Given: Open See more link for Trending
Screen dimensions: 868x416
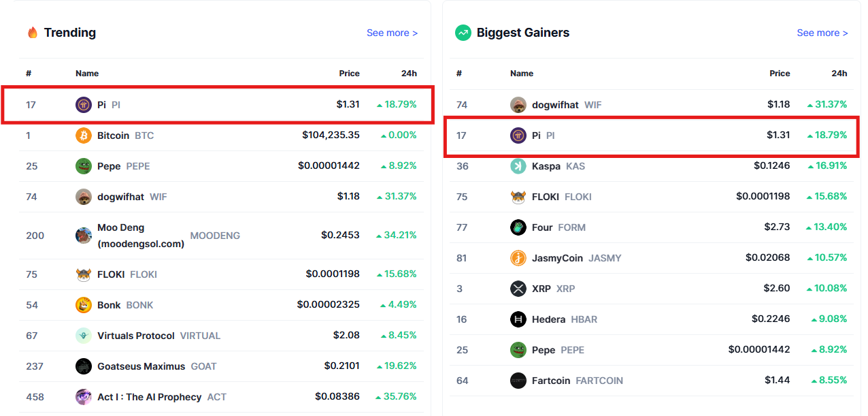Looking at the screenshot, I should coord(392,33).
